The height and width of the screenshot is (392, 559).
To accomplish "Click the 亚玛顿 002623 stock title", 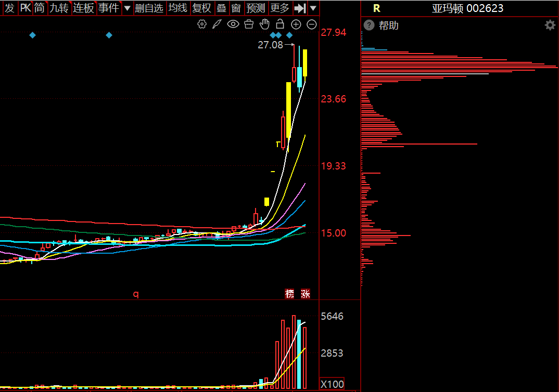I will (467, 8).
